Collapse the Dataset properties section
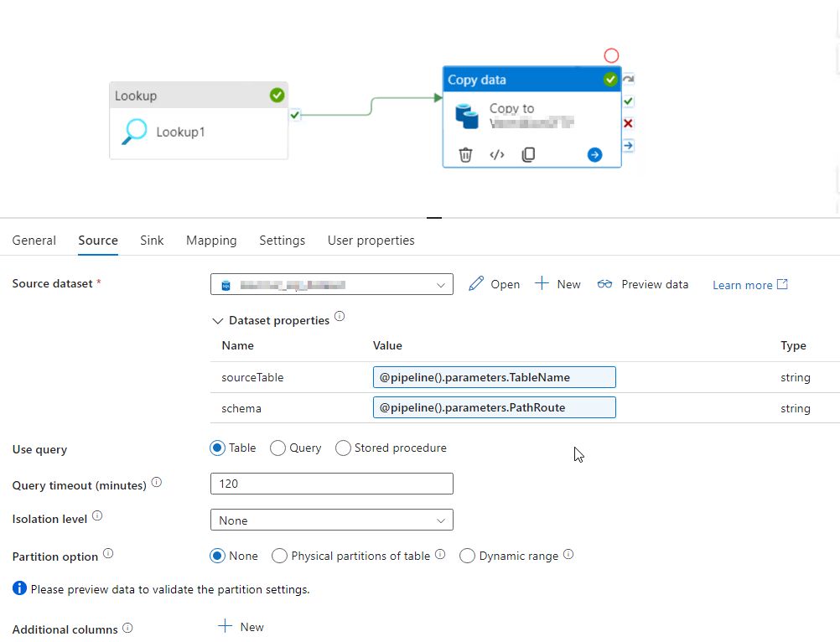Image resolution: width=840 pixels, height=642 pixels. [x=217, y=321]
